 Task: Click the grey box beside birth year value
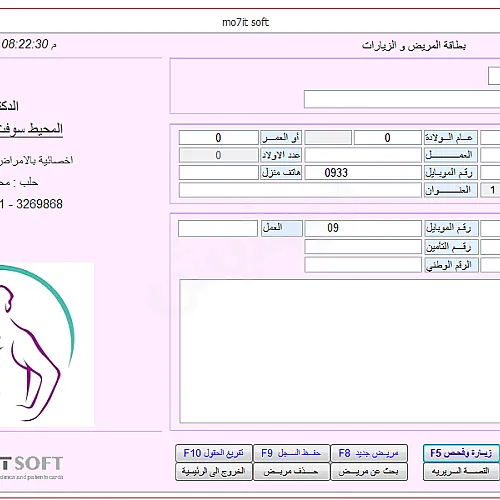(x=328, y=138)
